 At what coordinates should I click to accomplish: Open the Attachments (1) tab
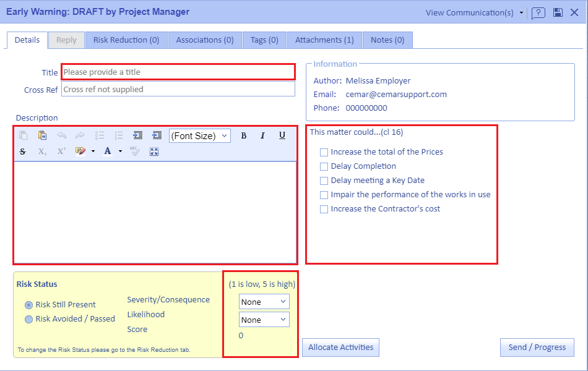coord(324,40)
